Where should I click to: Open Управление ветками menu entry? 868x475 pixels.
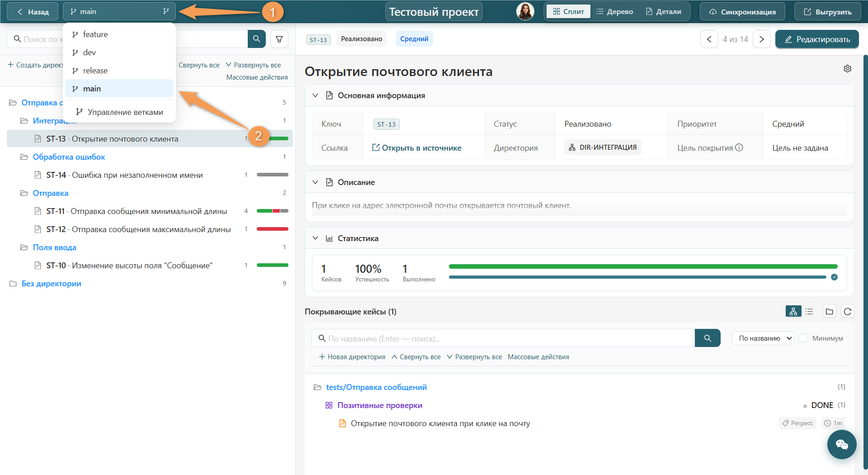pos(119,112)
